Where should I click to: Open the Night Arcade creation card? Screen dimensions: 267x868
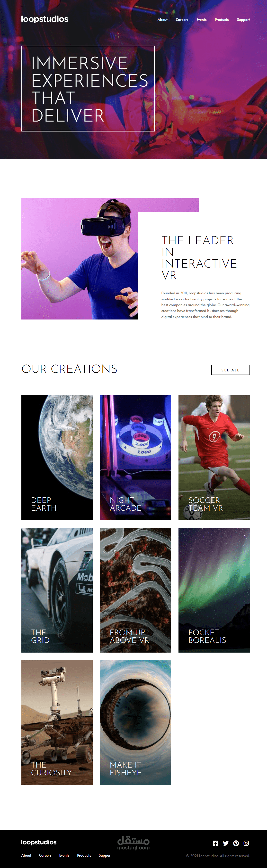tap(135, 458)
